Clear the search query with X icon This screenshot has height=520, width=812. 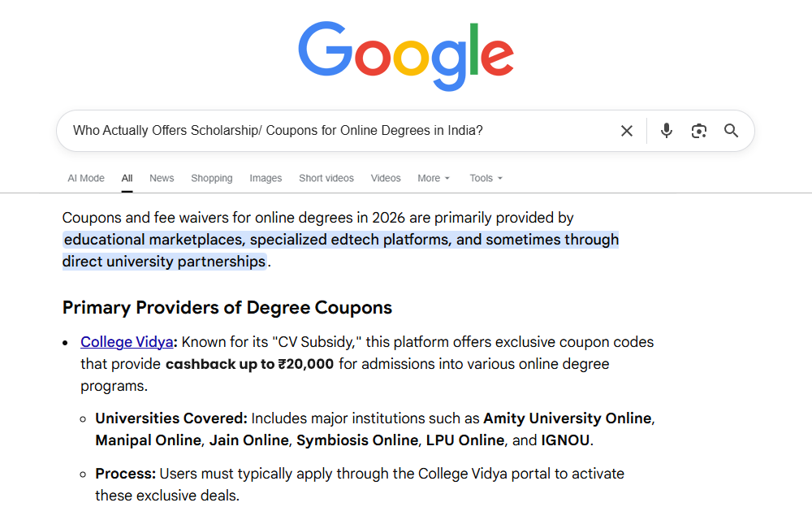pos(627,131)
